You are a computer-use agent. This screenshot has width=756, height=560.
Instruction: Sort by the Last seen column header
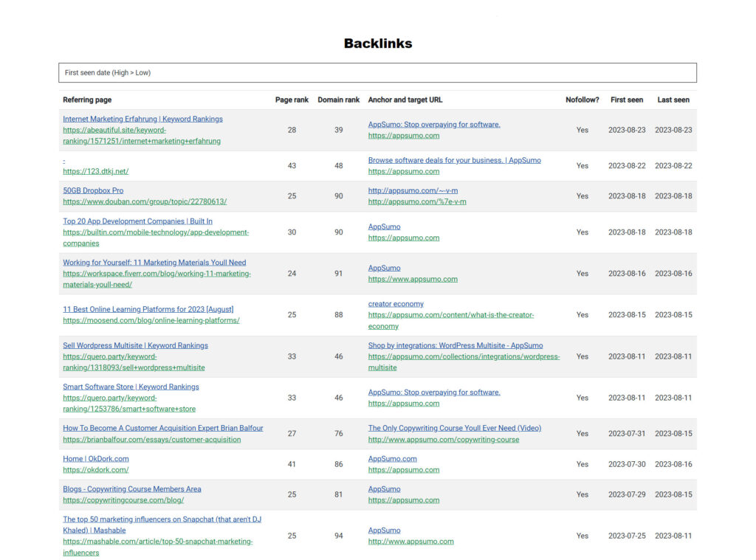pyautogui.click(x=673, y=100)
